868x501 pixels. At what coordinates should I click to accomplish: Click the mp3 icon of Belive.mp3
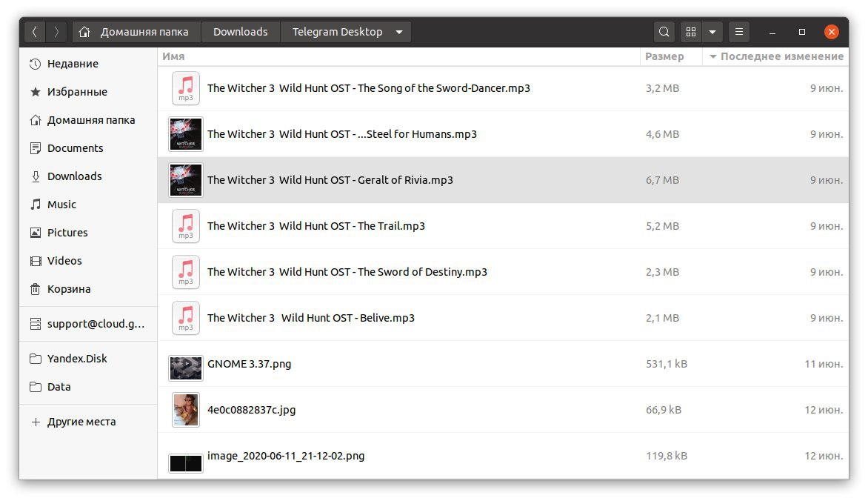tap(185, 318)
